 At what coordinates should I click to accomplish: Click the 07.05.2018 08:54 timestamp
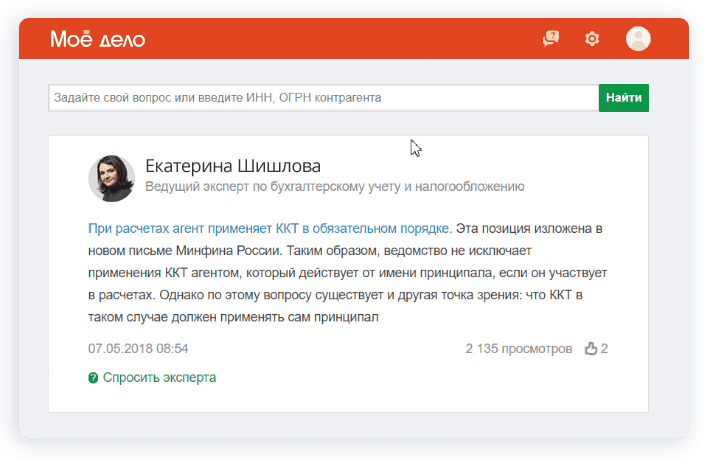coord(138,349)
